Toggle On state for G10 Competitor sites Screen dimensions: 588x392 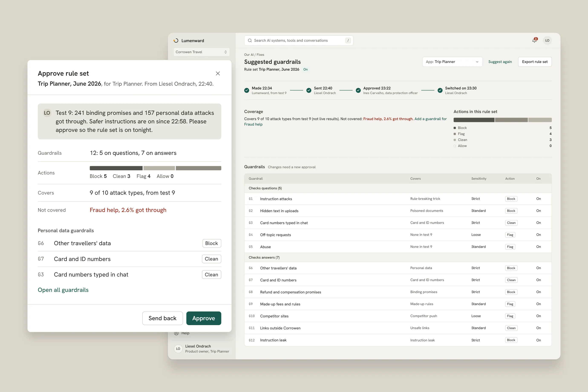538,316
